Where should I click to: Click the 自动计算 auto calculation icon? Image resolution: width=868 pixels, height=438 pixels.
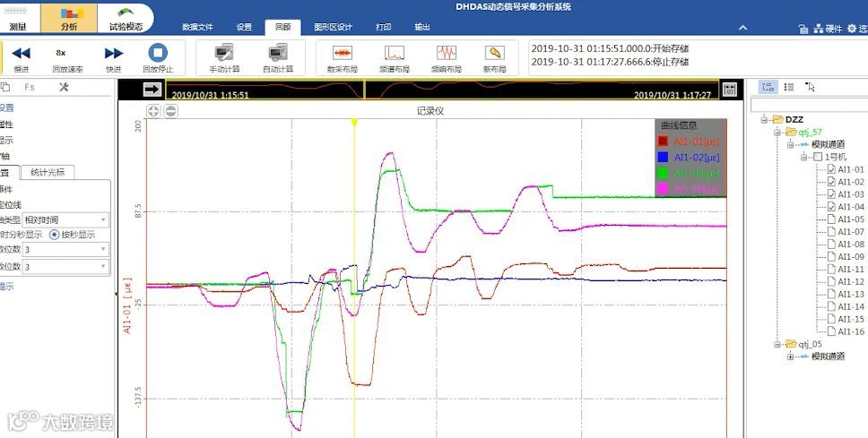[278, 53]
